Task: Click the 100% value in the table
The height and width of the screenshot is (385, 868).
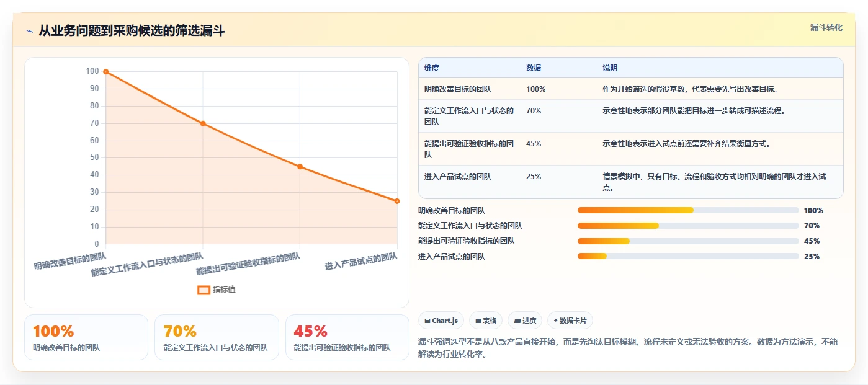Action: (x=535, y=89)
